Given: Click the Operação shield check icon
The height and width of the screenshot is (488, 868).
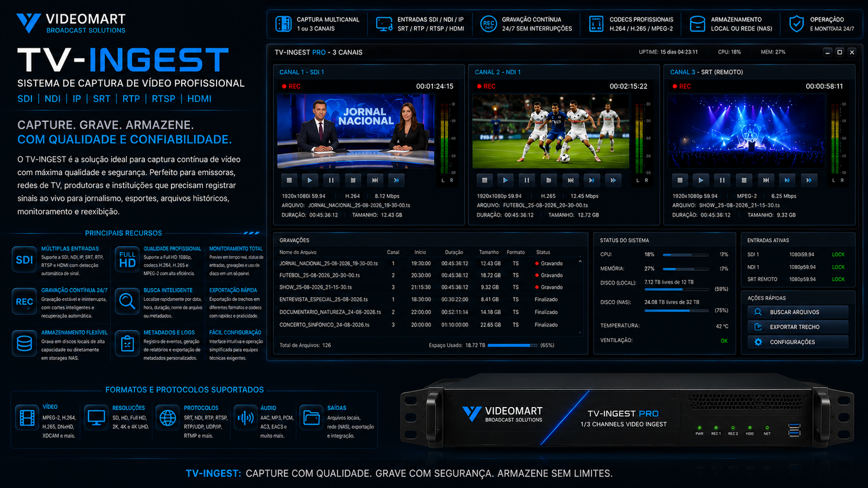Looking at the screenshot, I should pos(796,24).
